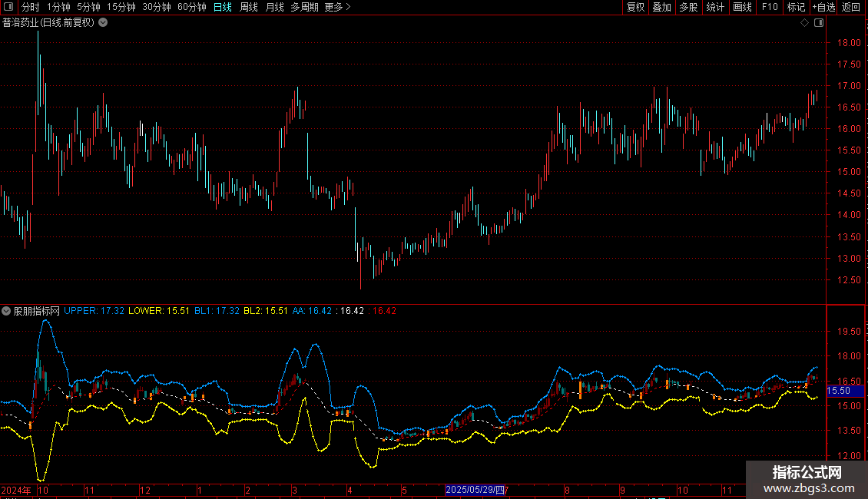Click the 统计 statistics button
This screenshot has width=868, height=499.
click(x=715, y=7)
